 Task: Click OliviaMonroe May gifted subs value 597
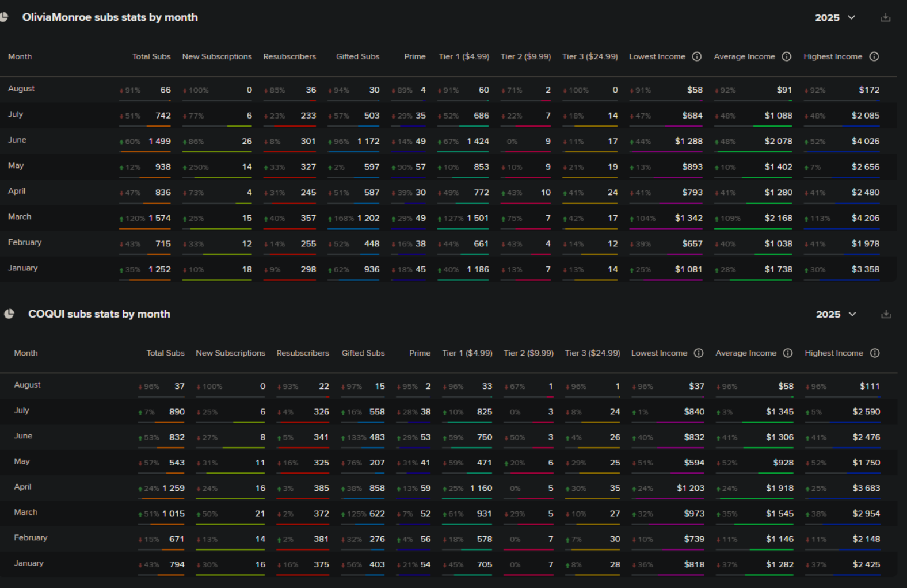coord(372,167)
